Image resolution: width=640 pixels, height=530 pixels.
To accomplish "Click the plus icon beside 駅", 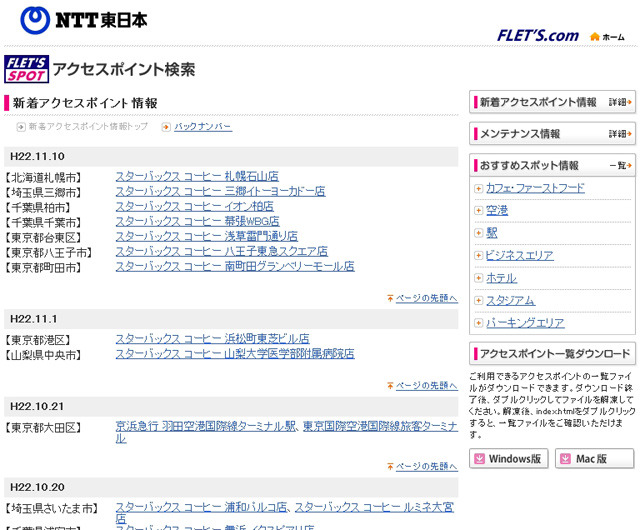I will click(x=478, y=233).
